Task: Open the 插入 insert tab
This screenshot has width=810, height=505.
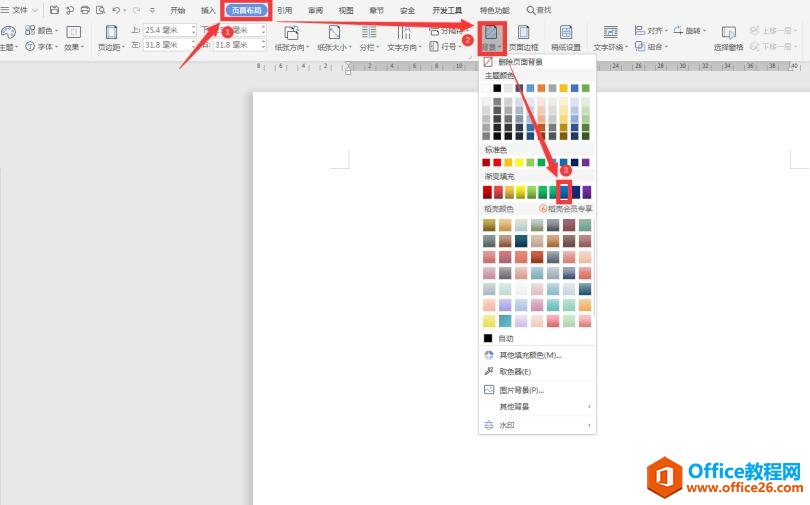Action: pyautogui.click(x=208, y=10)
